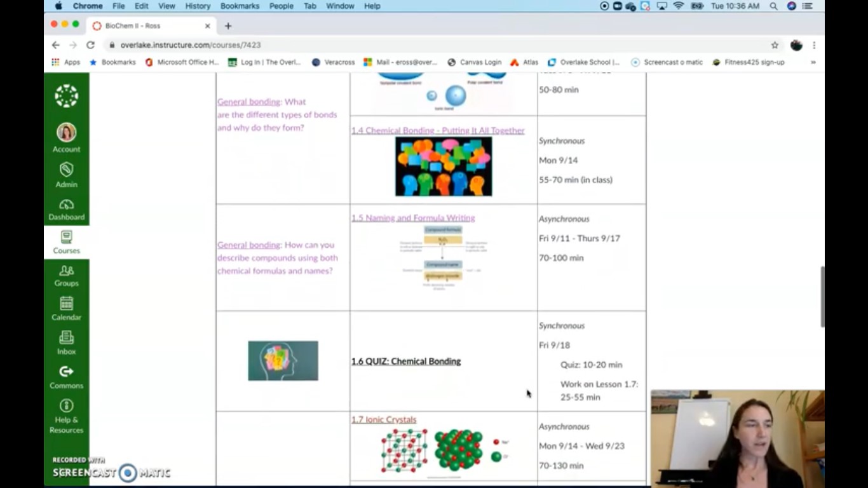868x488 pixels.
Task: Open the Edit menu
Action: point(141,6)
